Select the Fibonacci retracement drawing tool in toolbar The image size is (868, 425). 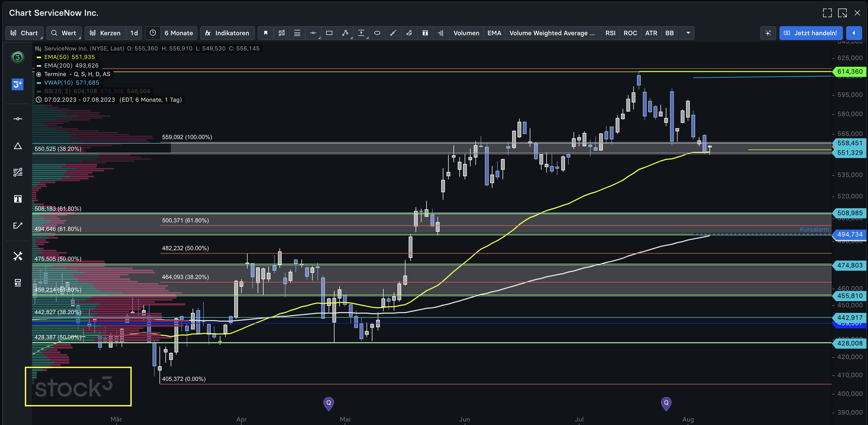click(x=282, y=33)
